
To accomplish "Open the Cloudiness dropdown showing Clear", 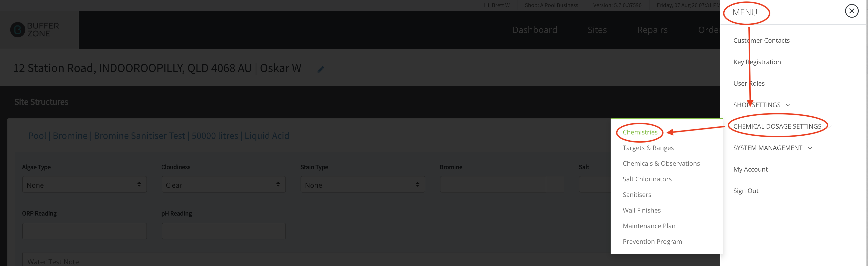I will [224, 185].
